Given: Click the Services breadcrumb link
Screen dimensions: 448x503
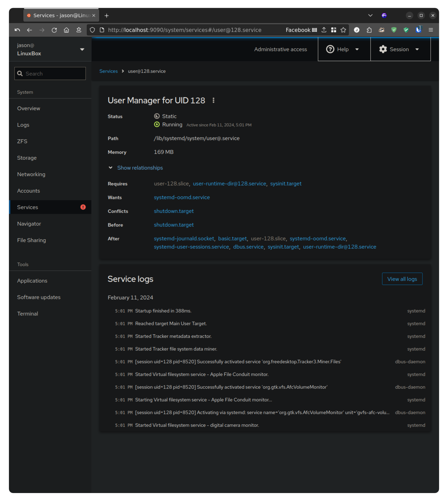Looking at the screenshot, I should (108, 71).
